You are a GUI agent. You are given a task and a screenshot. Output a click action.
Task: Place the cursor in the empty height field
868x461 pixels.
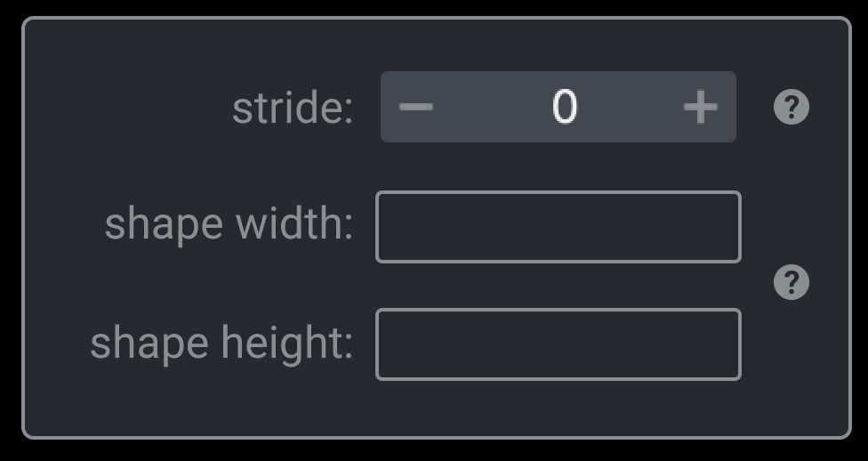pyautogui.click(x=558, y=344)
